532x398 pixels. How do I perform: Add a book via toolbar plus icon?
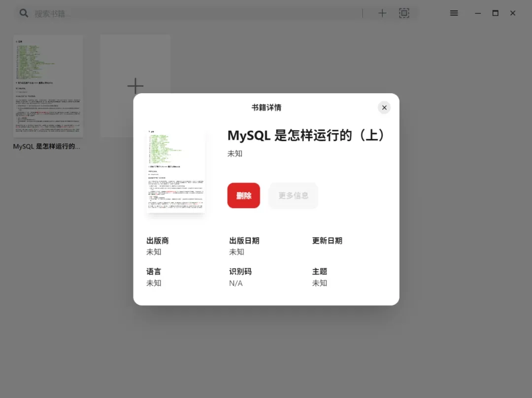pos(382,13)
